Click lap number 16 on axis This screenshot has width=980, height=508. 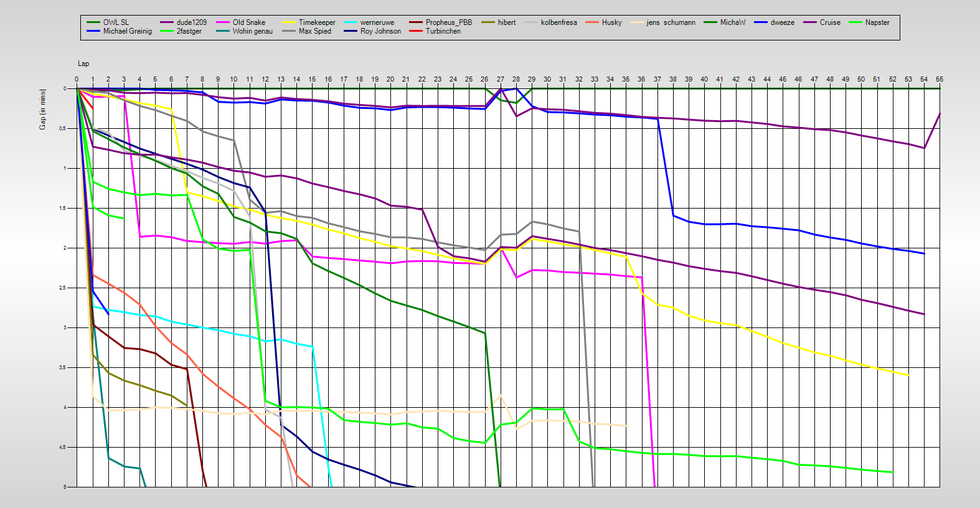tap(328, 79)
